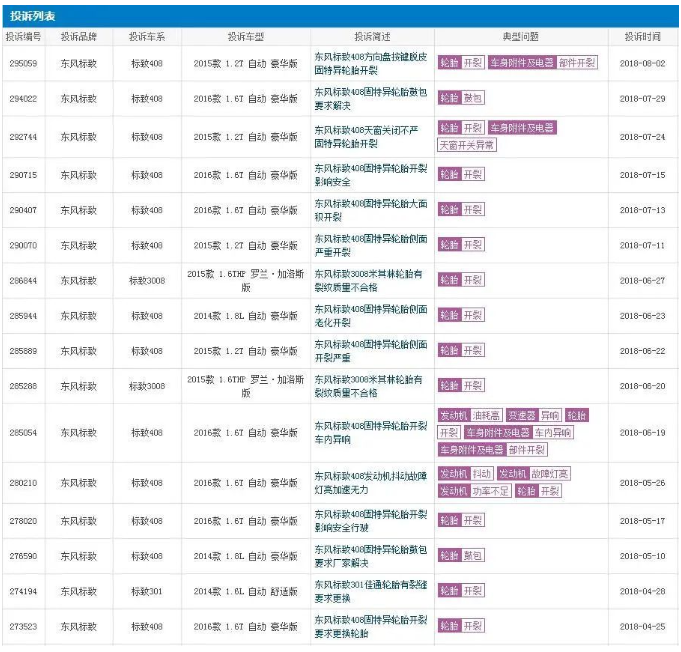Select complaint number 285288
Viewport: 681px width, 652px height.
[x=23, y=386]
